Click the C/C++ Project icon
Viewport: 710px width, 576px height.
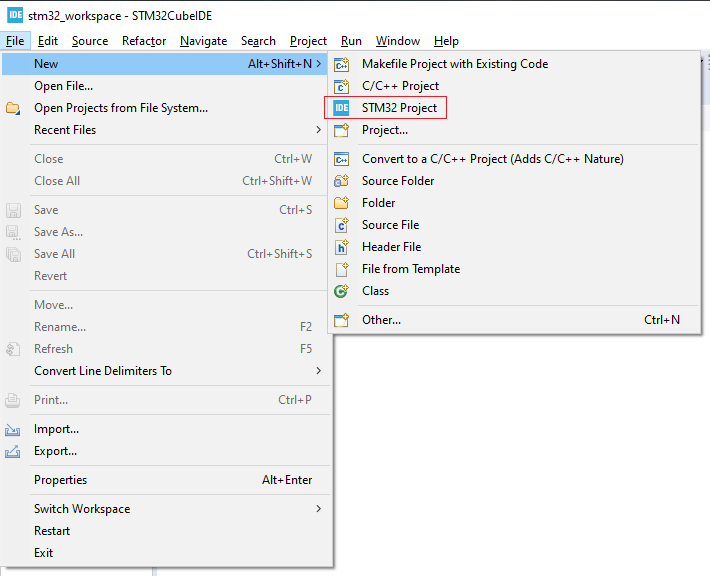[x=341, y=86]
